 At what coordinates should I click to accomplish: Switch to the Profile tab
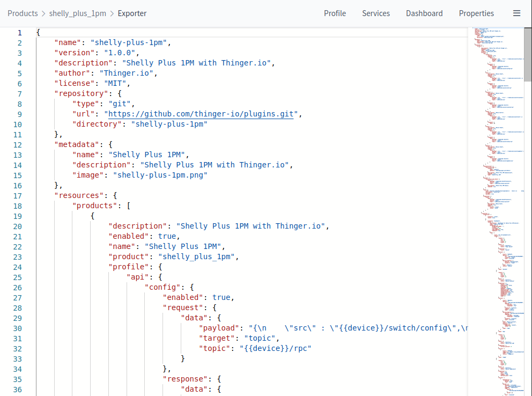(335, 13)
